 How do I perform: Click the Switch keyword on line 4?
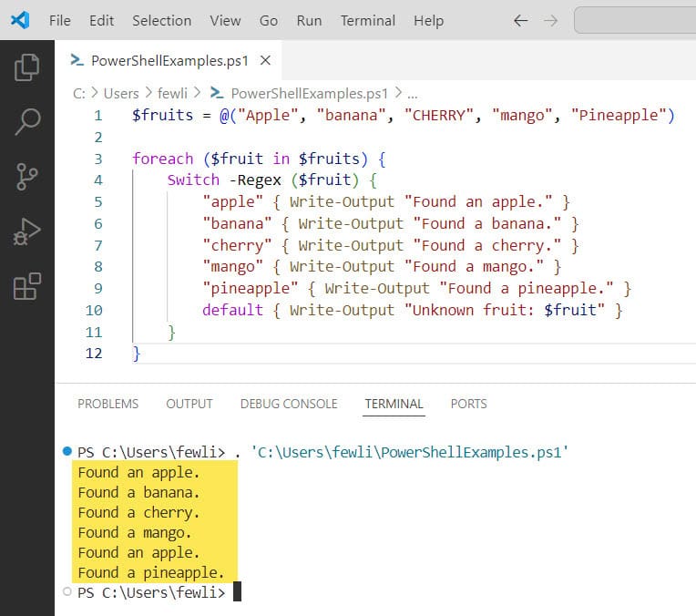(193, 180)
